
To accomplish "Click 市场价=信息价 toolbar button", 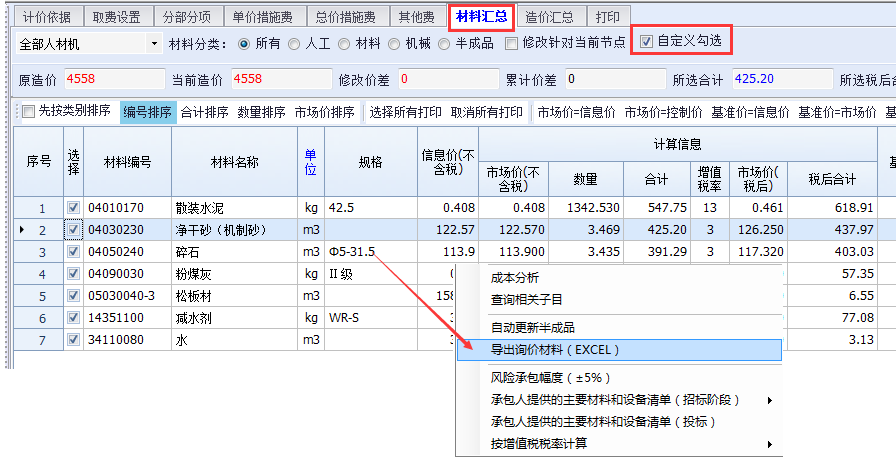I will coord(575,112).
